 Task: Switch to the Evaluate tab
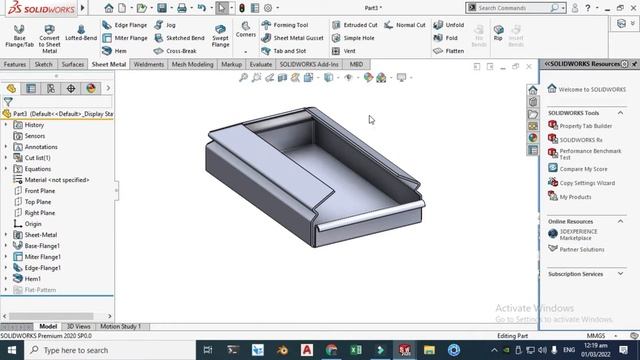[261, 64]
